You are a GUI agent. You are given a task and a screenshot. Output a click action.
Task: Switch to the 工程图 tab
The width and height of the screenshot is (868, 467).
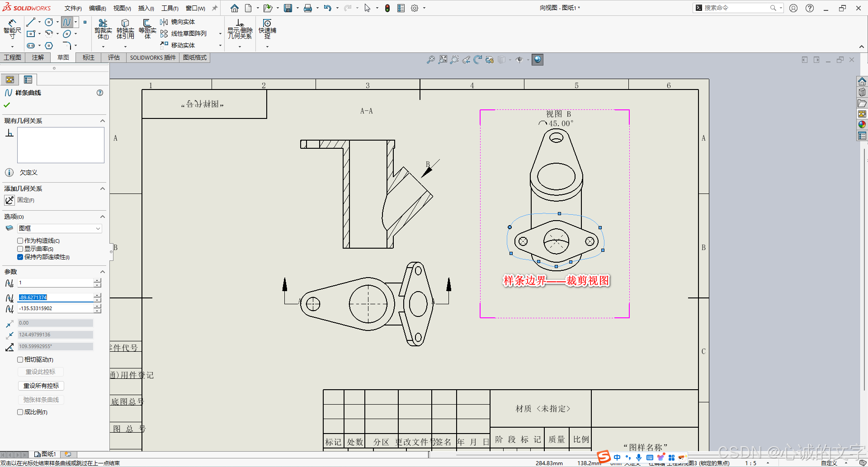click(13, 57)
